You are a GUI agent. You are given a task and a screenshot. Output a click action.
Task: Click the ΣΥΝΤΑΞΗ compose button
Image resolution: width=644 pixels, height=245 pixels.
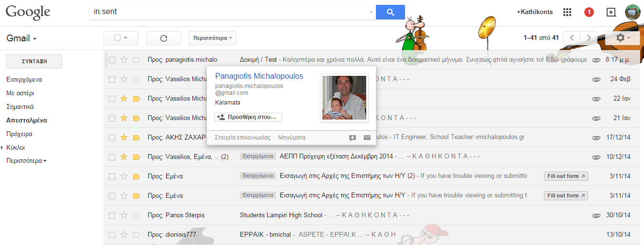[x=34, y=61]
